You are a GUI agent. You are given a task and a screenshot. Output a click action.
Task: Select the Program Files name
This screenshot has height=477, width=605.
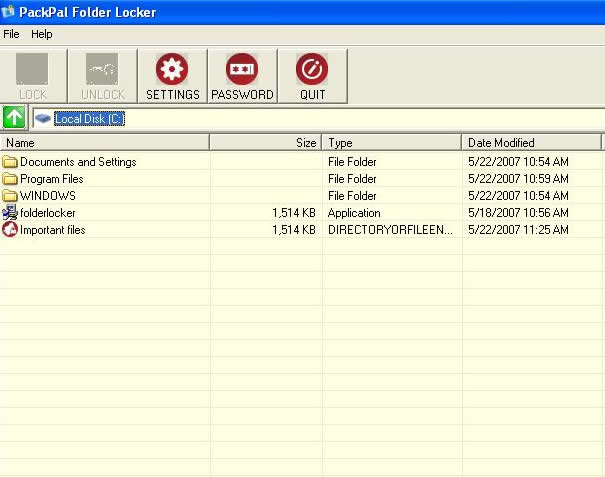click(x=52, y=179)
